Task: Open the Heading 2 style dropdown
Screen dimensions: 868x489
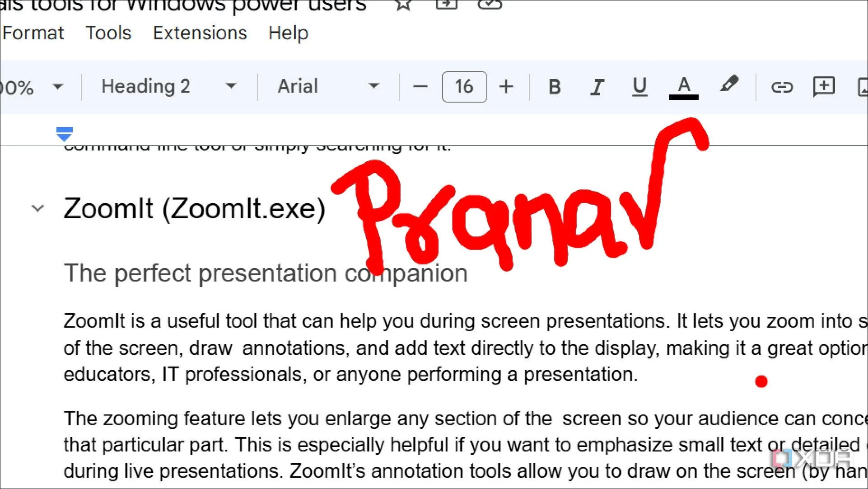Action: pyautogui.click(x=169, y=86)
